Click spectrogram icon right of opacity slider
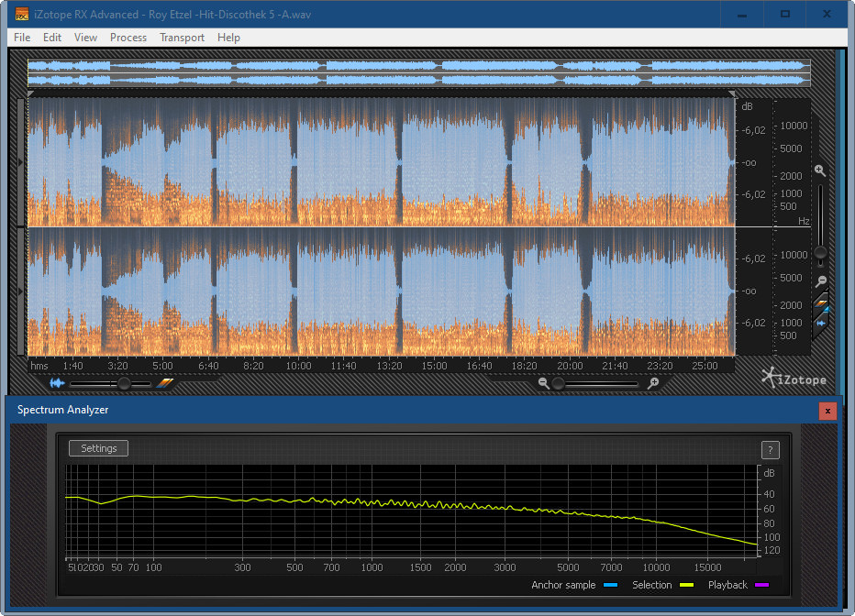Screen dimensions: 855x616 point(164,383)
